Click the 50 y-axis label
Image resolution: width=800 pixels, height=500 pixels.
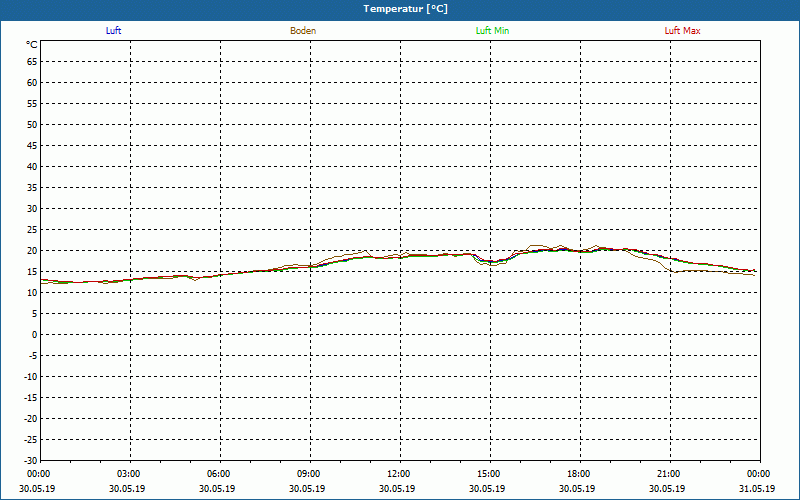pyautogui.click(x=32, y=124)
